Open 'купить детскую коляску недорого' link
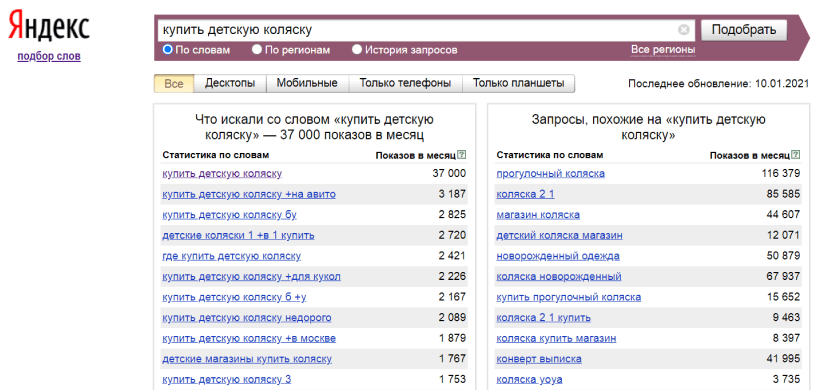Screen dimensions: 819x390 click(x=247, y=318)
